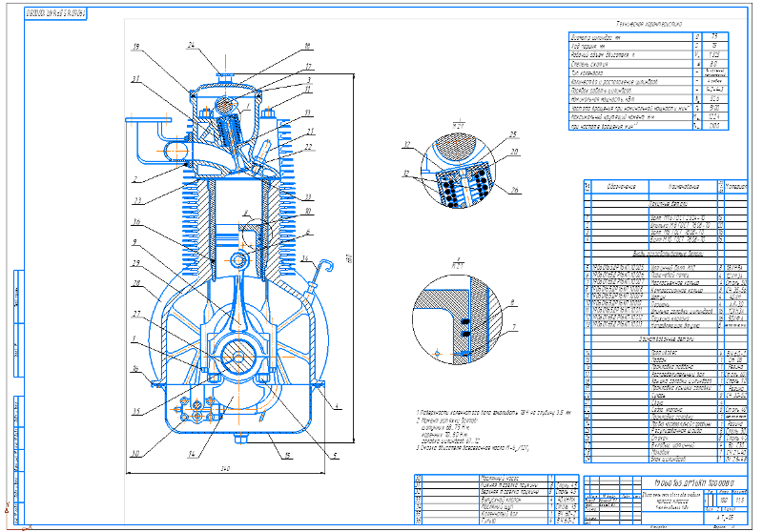Click the 'Выпускной клапан' entry in the lower table
The width and height of the screenshot is (763, 532).
point(501,499)
